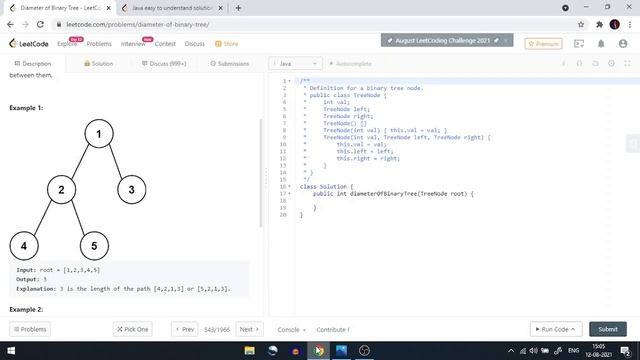Click the tree diagram image
Viewport: 640px width, 360px height.
tap(78, 189)
